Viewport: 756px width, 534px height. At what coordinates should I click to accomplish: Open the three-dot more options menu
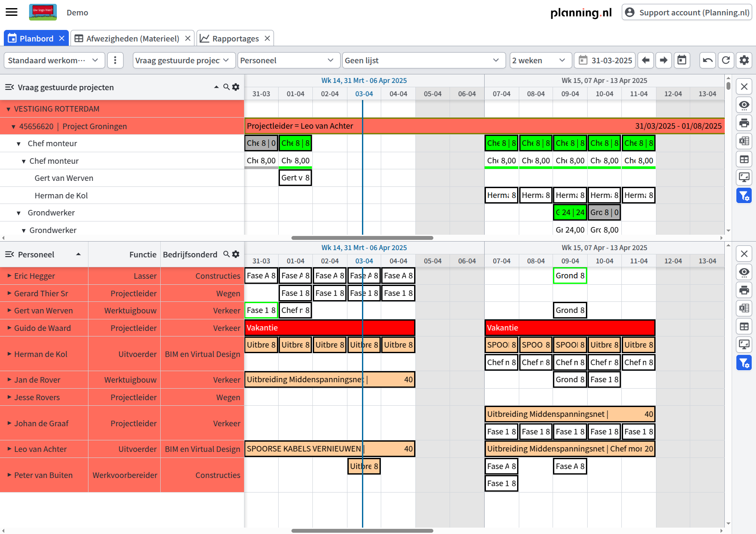pos(115,60)
